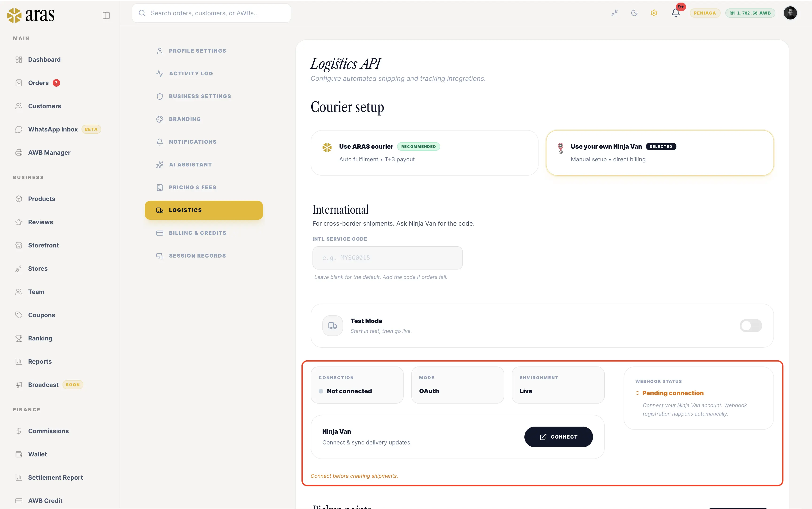Click the RM 1,702.60 AWB balance badge
This screenshot has height=509, width=812.
click(x=750, y=13)
